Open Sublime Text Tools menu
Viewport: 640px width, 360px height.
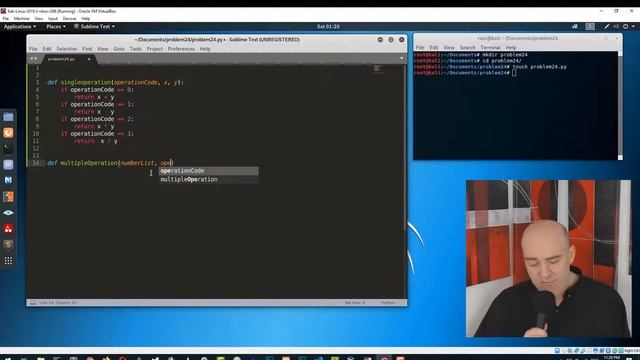135,49
